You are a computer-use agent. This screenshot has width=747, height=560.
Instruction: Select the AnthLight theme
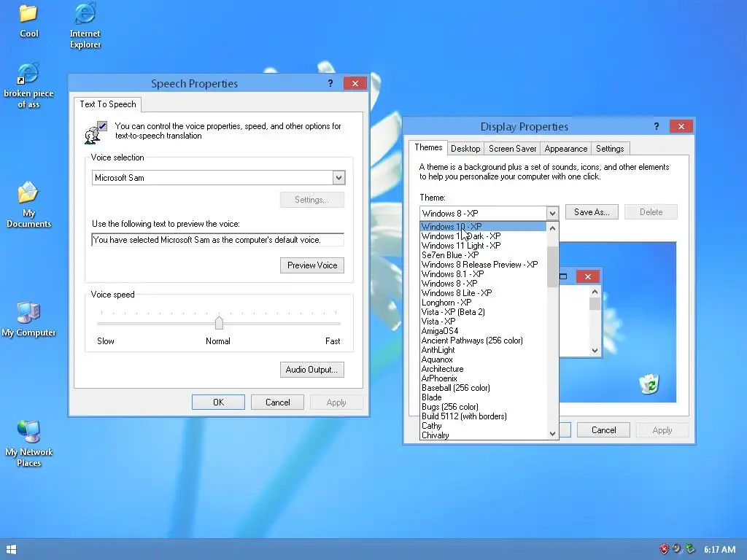click(483, 350)
